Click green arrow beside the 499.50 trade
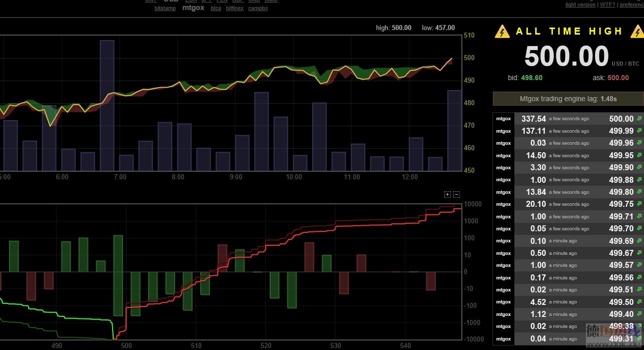The image size is (644, 350). [639, 302]
